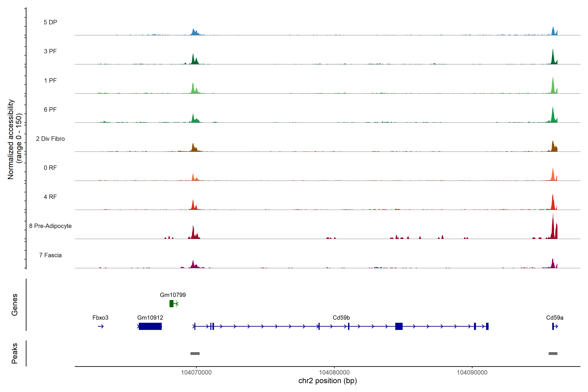Select the 5 DP track label
Viewport: 588px width, 392px height.
coord(50,22)
